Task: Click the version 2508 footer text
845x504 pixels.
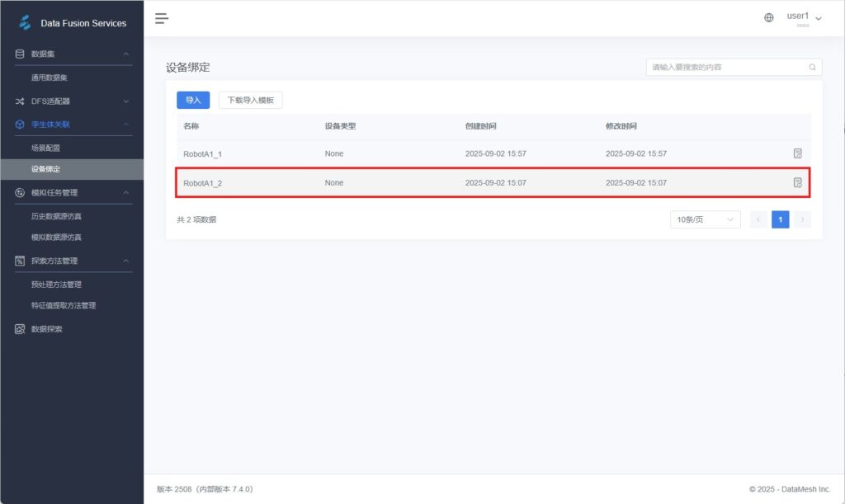Action: (205, 489)
